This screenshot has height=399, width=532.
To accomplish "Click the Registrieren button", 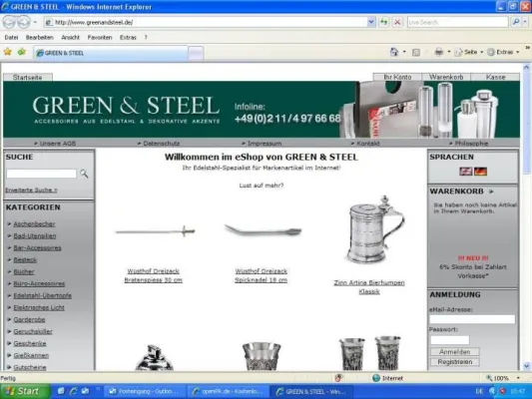I will click(454, 362).
